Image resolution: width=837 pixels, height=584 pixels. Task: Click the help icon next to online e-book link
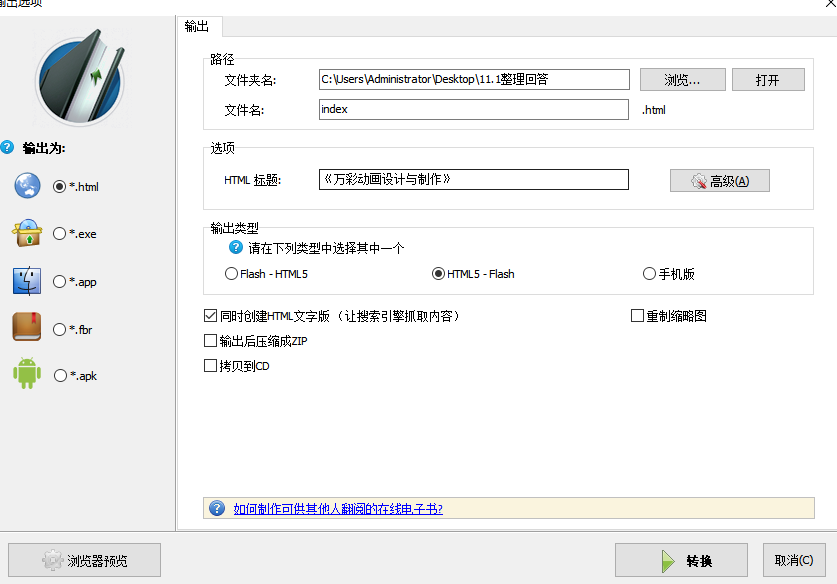coord(217,508)
